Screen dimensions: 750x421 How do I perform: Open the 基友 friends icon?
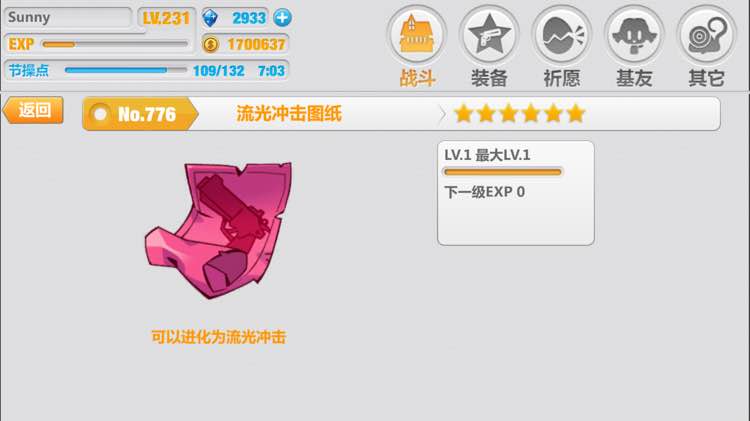[634, 34]
